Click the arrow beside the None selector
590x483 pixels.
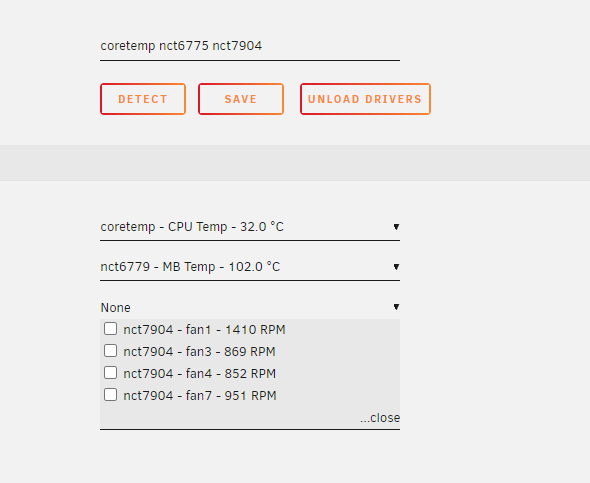pos(396,307)
